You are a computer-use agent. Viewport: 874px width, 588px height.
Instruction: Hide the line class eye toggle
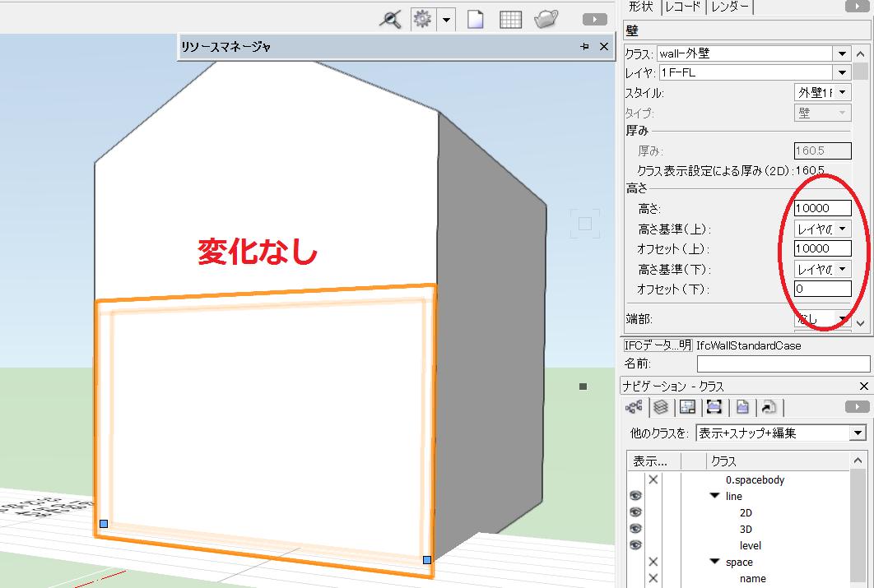pos(635,496)
